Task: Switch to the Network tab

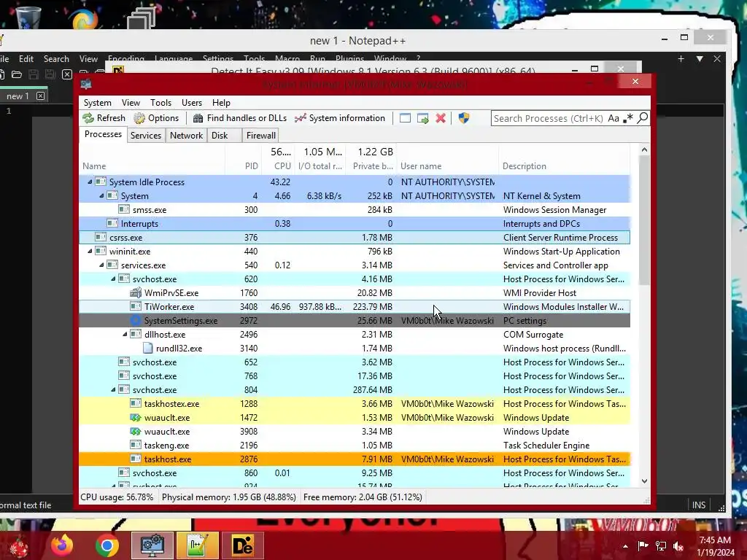Action: 186,135
